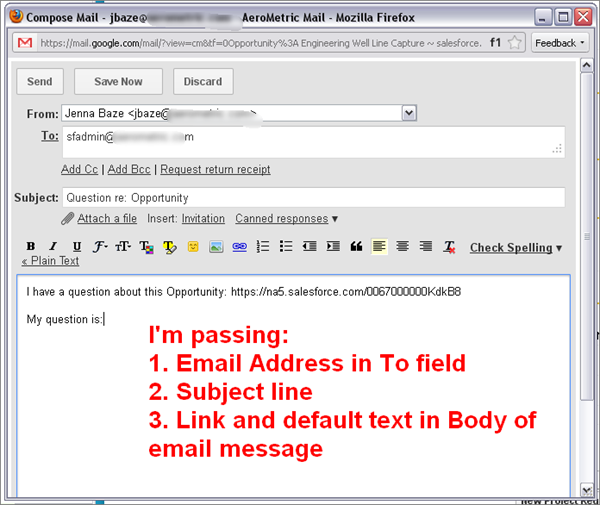Click Add Cc link

(80, 169)
